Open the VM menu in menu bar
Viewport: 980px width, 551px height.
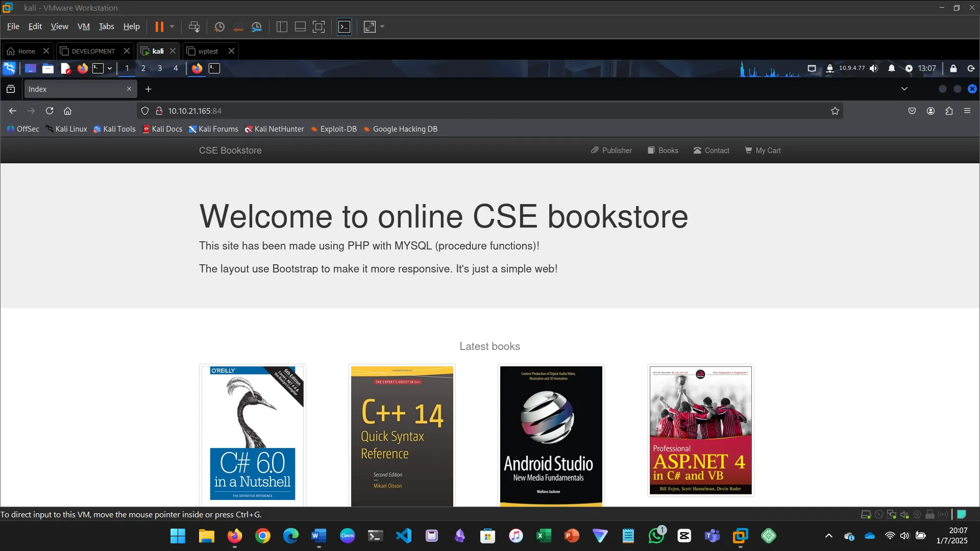point(83,27)
